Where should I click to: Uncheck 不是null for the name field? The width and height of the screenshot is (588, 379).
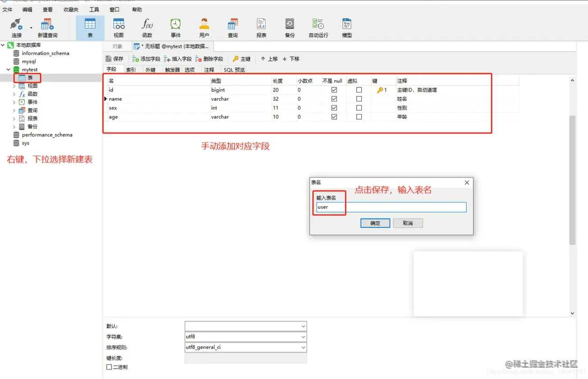(x=334, y=98)
